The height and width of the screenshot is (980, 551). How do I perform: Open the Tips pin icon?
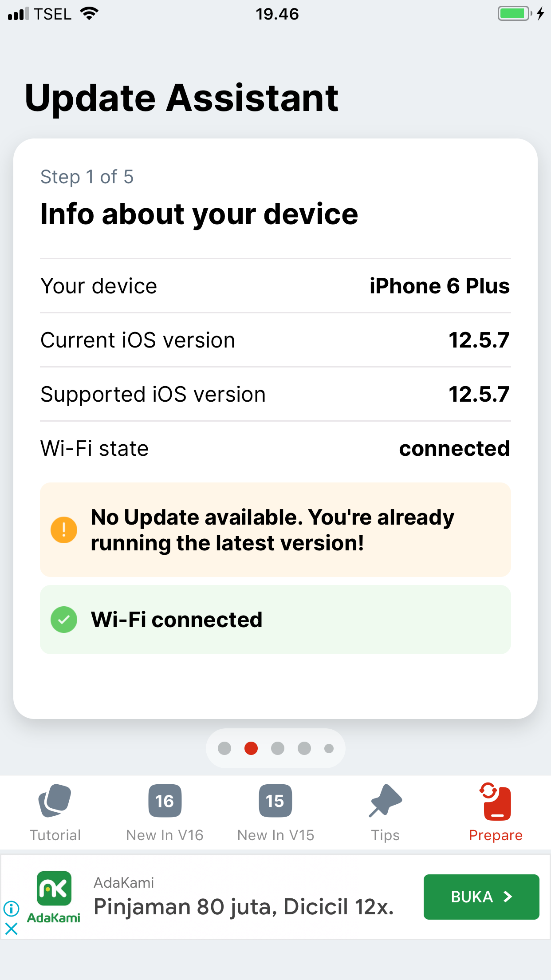tap(385, 801)
